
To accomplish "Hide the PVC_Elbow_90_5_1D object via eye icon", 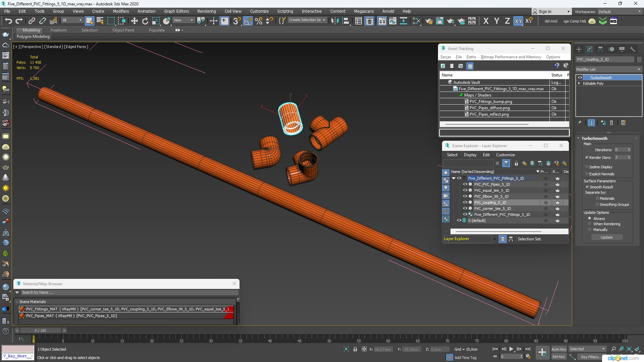I will tap(465, 196).
